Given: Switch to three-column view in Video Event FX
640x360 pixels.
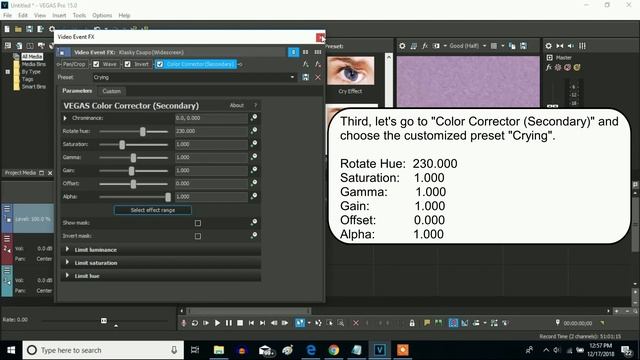Looking at the screenshot, I should click(318, 52).
